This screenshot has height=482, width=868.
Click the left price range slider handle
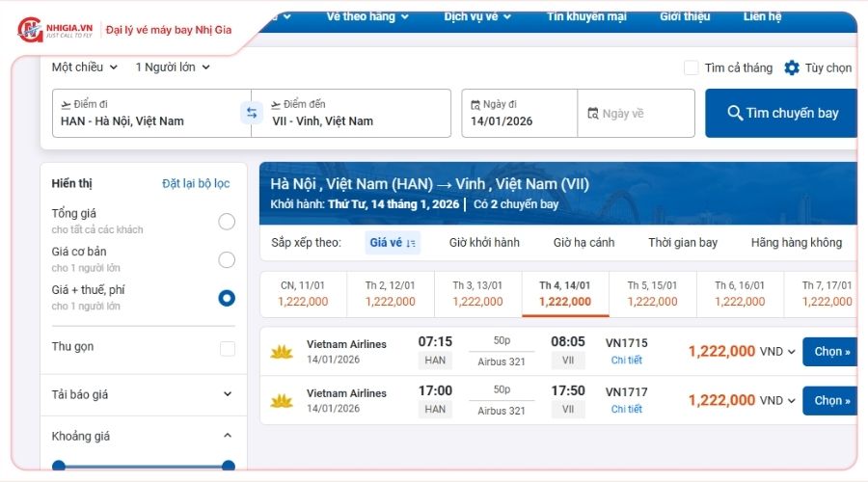pos(59,466)
